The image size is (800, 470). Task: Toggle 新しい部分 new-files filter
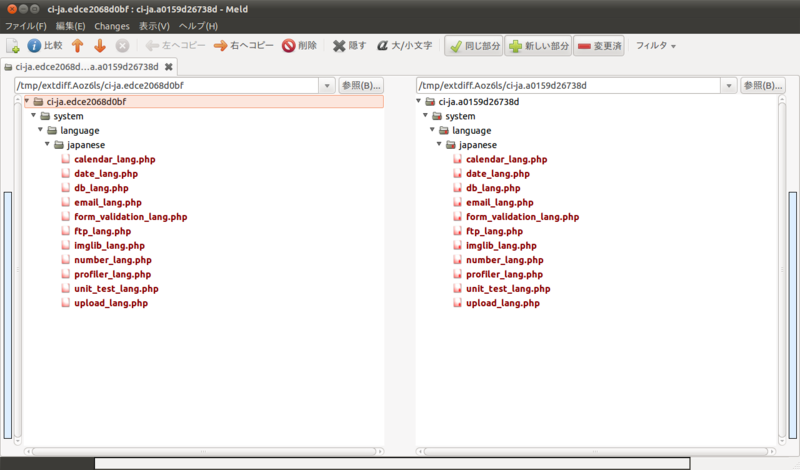[x=538, y=46]
